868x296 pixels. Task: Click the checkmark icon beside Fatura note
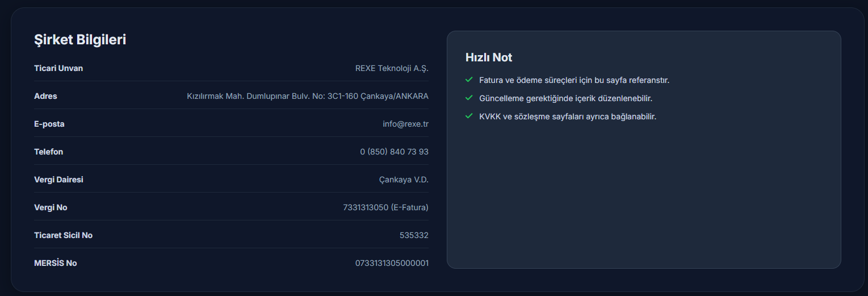click(469, 80)
